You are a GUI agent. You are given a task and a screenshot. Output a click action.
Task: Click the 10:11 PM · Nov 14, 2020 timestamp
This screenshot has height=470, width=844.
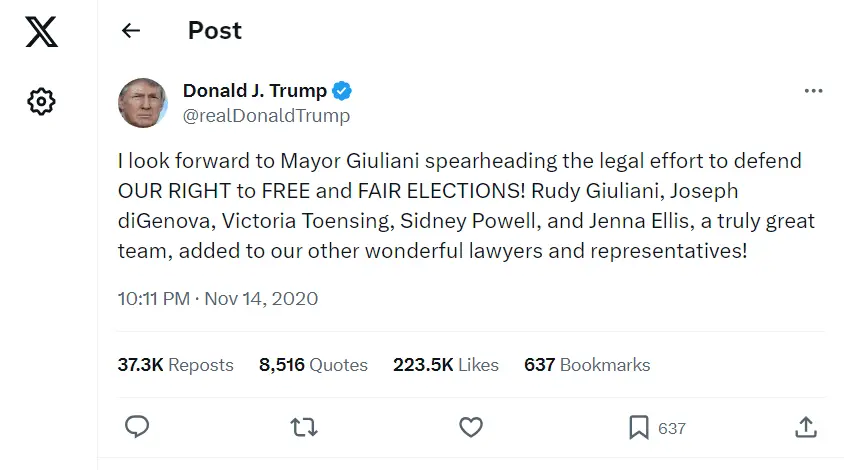point(217,298)
